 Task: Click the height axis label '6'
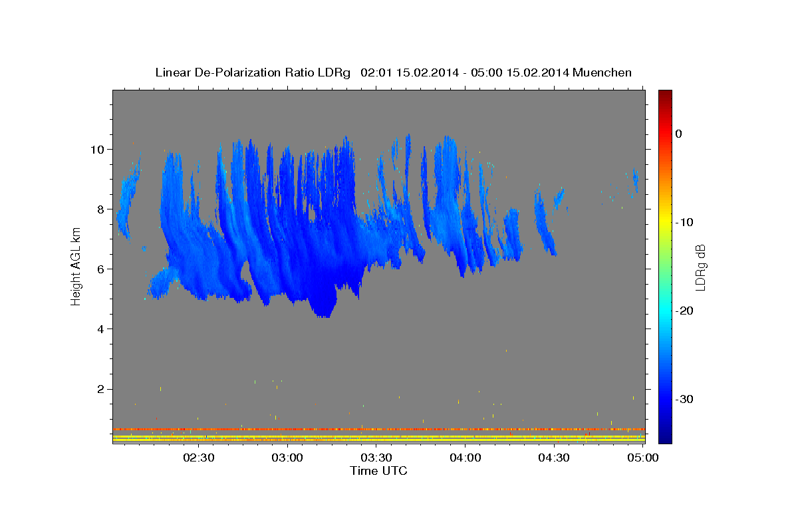coord(101,269)
